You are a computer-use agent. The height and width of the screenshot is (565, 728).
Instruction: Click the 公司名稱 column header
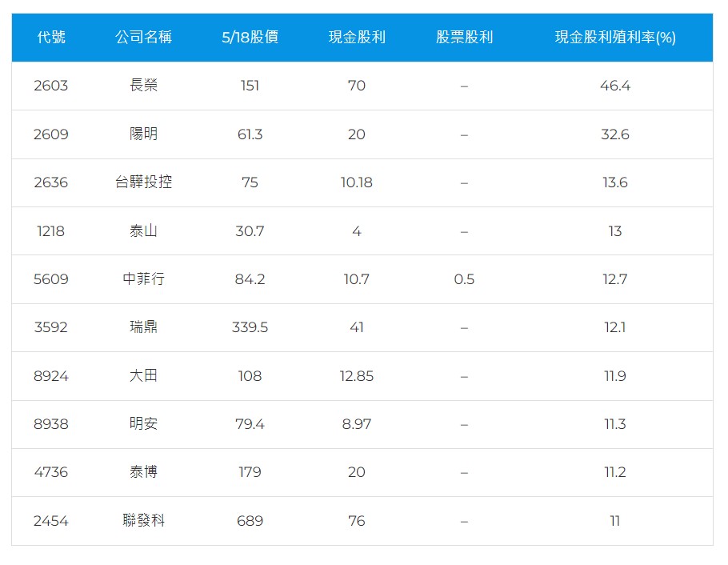coord(143,37)
